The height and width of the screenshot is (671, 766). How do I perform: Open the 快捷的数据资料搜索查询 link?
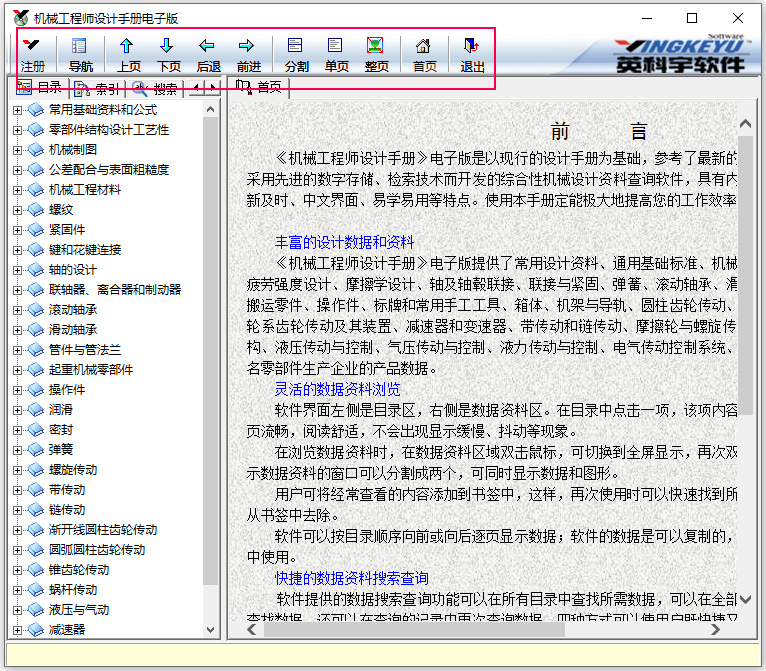pyautogui.click(x=351, y=578)
